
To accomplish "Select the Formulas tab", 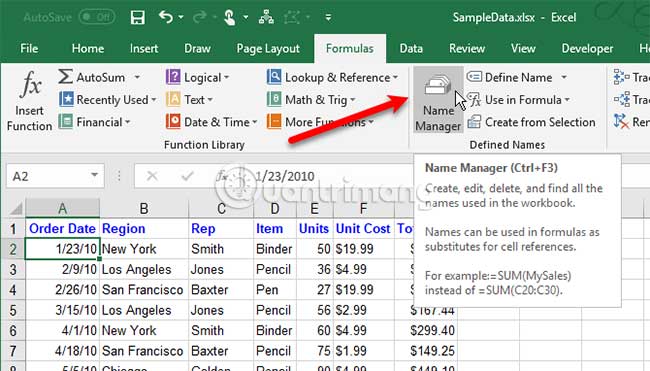I will point(349,48).
